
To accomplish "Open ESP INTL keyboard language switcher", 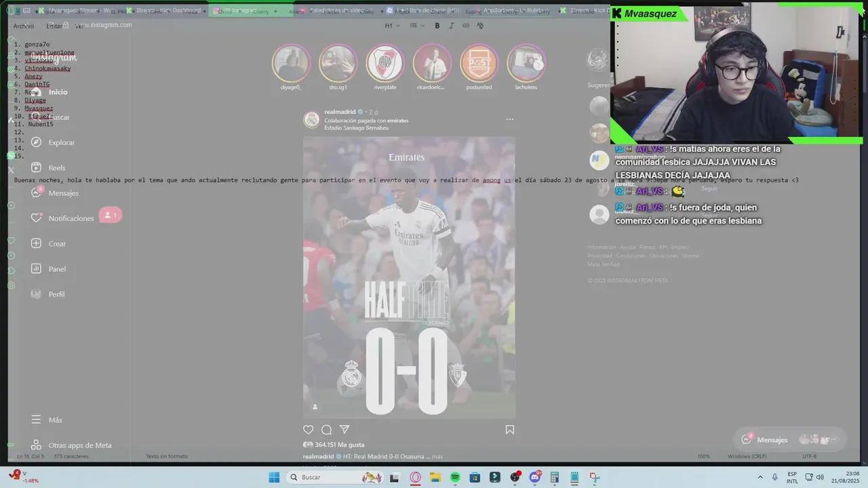I will tap(792, 477).
